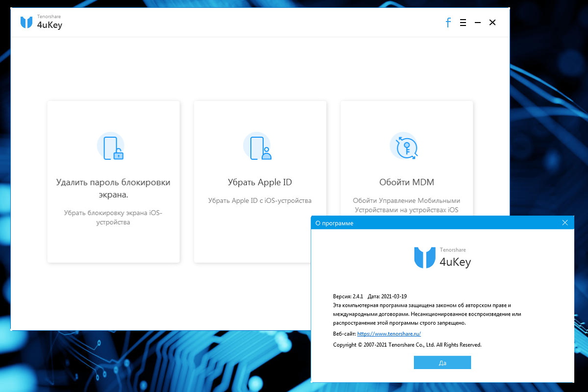This screenshot has height=392, width=588.
Task: Click "Обойти Управление Мобильными Устройствами" description
Action: point(407,205)
